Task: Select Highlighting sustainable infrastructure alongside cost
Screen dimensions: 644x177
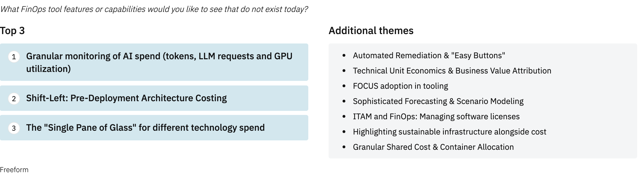Action: coord(449,132)
